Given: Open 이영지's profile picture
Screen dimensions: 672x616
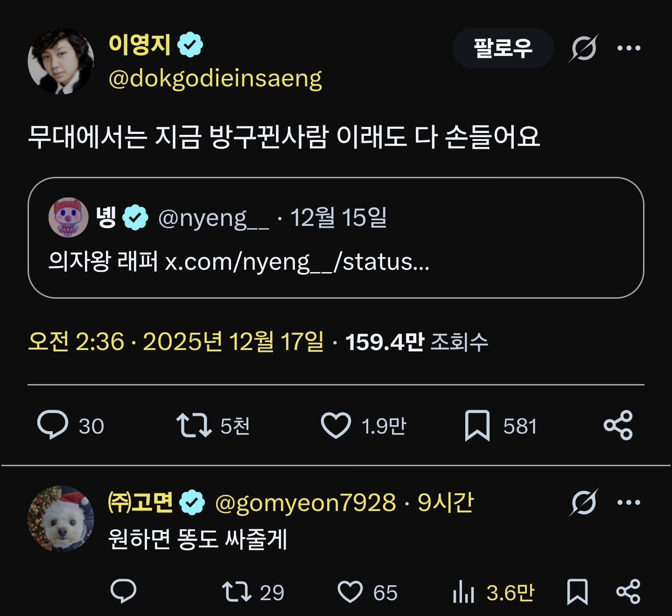Looking at the screenshot, I should (x=61, y=61).
